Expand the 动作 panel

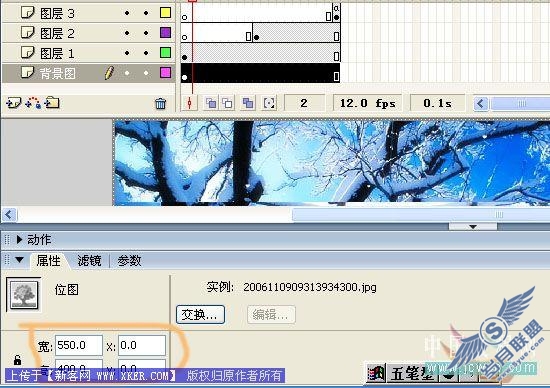coord(19,240)
